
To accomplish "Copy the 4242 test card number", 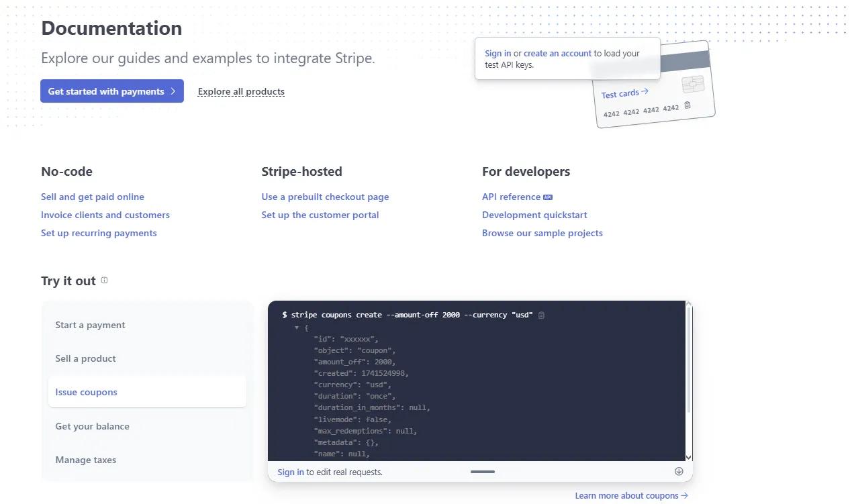I will point(688,105).
